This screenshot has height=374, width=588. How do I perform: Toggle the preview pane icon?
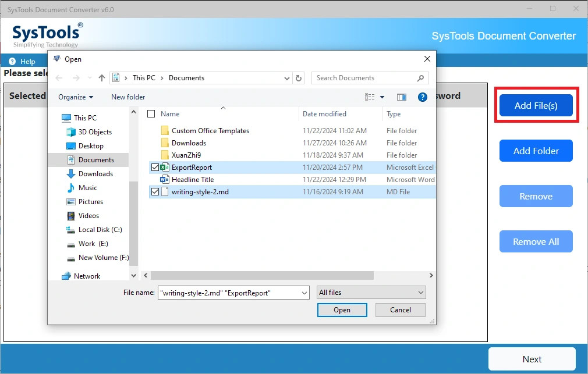point(402,97)
